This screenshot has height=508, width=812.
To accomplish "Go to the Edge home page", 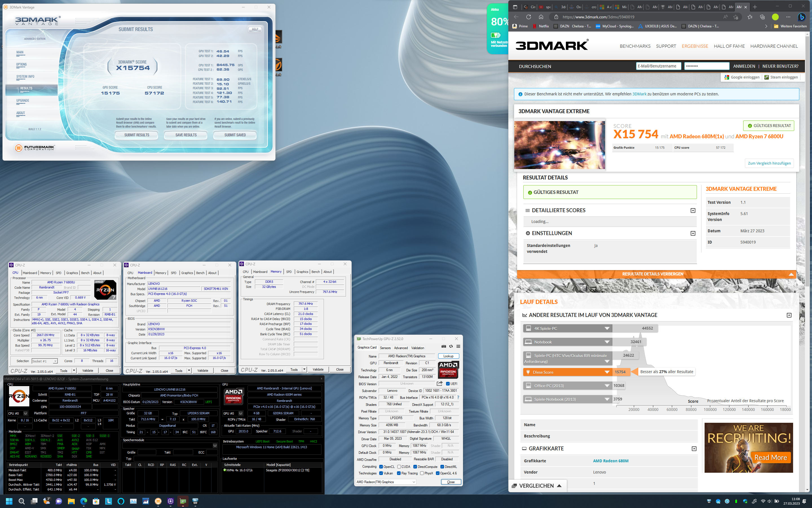I will (x=541, y=17).
